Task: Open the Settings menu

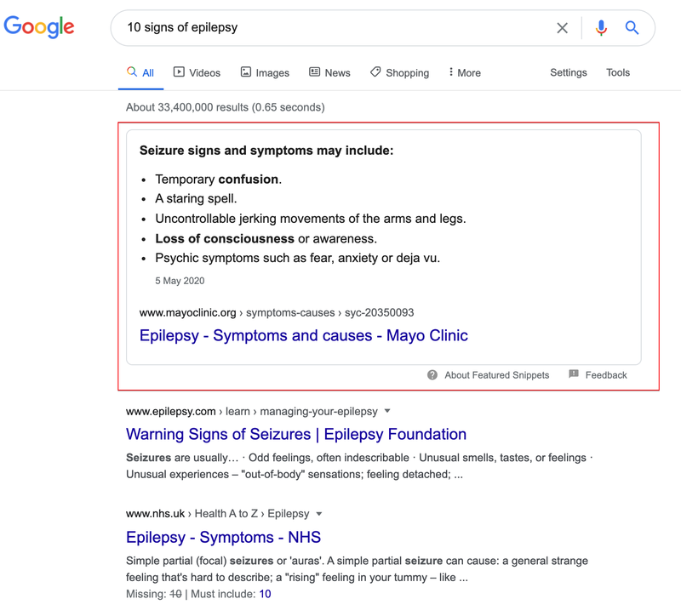Action: click(x=568, y=73)
